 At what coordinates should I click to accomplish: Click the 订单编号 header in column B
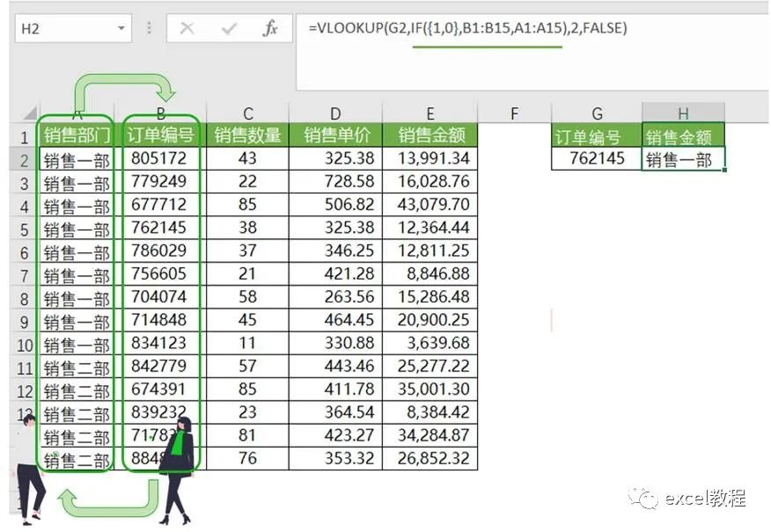pos(160,135)
